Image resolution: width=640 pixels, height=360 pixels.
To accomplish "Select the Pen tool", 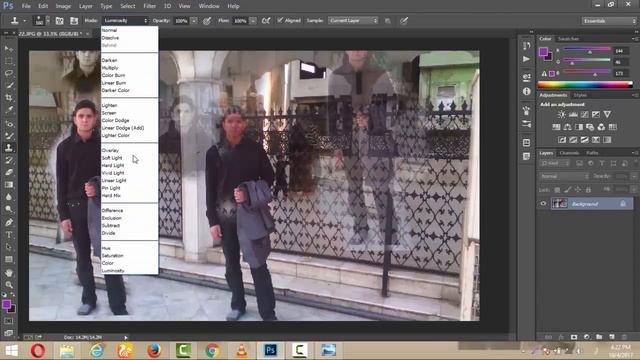I will 9,222.
